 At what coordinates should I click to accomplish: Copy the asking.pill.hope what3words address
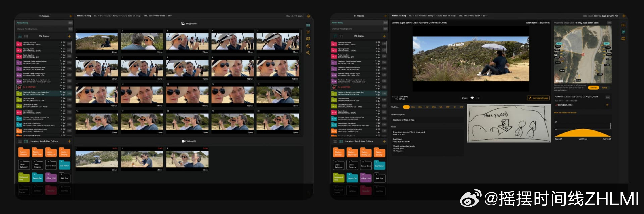[607, 105]
